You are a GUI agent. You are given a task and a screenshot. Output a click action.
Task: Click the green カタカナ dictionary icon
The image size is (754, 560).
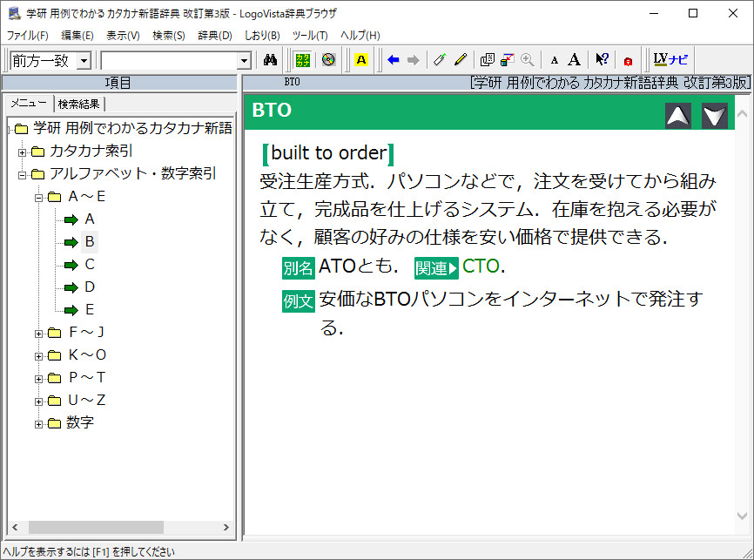click(302, 60)
